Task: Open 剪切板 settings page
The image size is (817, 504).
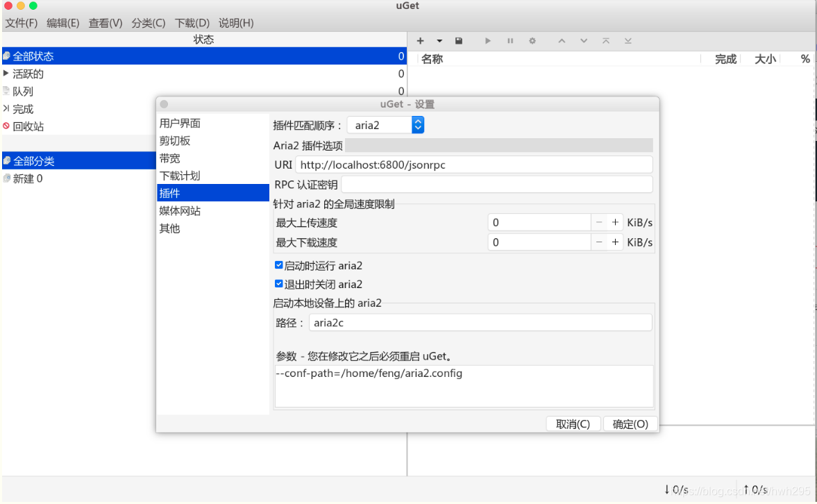Action: [x=212, y=141]
